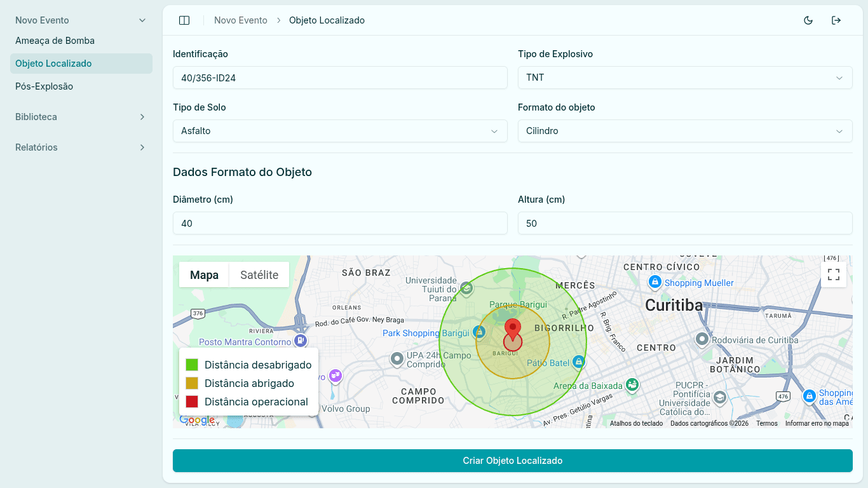The image size is (868, 488).
Task: Click the green Distância desabrigado swatch
Action: pos(192,365)
